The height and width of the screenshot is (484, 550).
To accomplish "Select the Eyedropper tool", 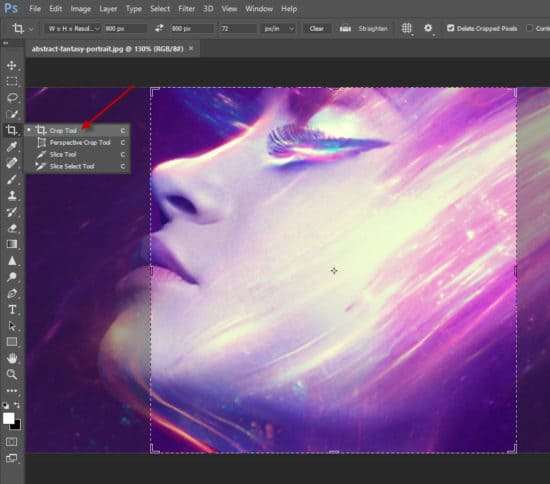I will 12,147.
